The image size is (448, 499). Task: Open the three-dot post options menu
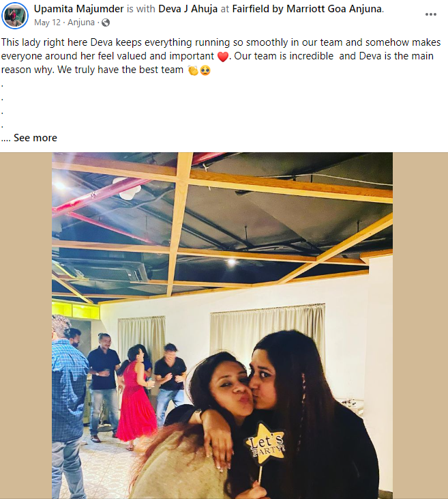tap(431, 14)
